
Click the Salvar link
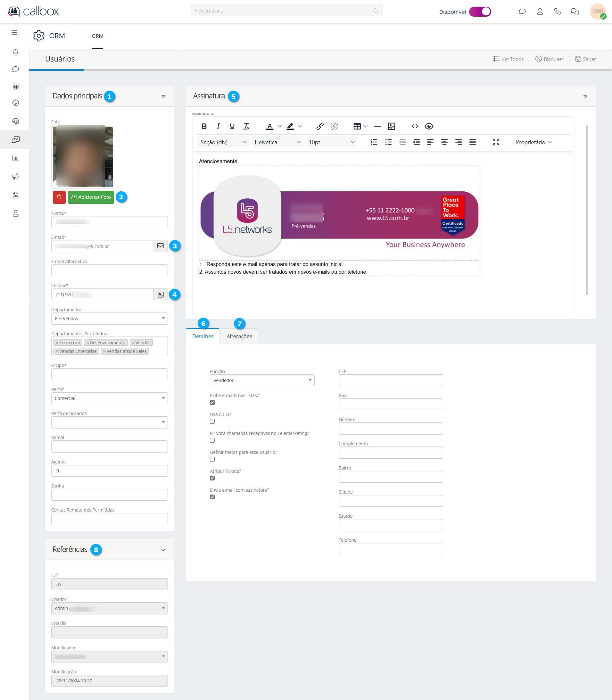click(x=585, y=59)
